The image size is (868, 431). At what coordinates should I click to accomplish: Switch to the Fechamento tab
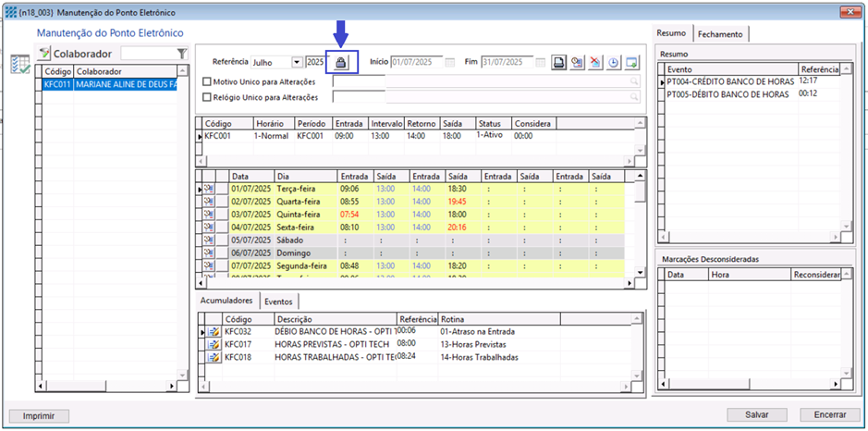click(719, 34)
